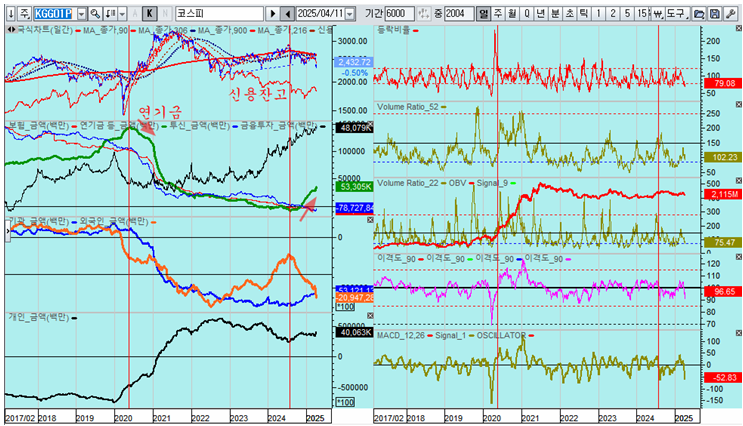Select the 년 yearly period button

[x=541, y=13]
